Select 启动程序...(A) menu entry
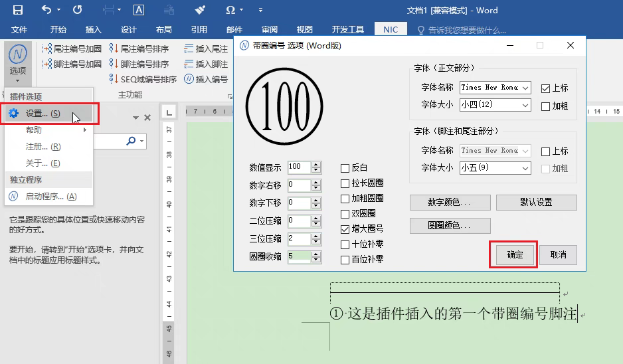 tap(49, 197)
